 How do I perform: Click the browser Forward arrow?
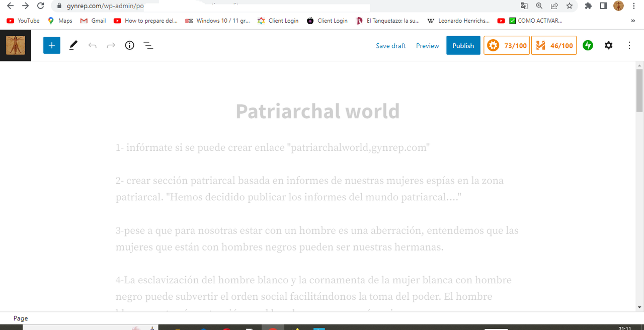click(x=26, y=6)
